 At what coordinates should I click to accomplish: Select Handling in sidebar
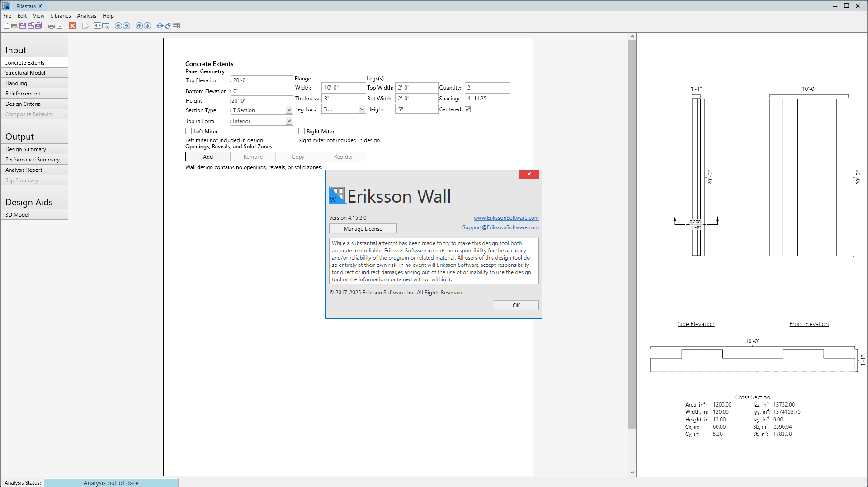coord(34,83)
